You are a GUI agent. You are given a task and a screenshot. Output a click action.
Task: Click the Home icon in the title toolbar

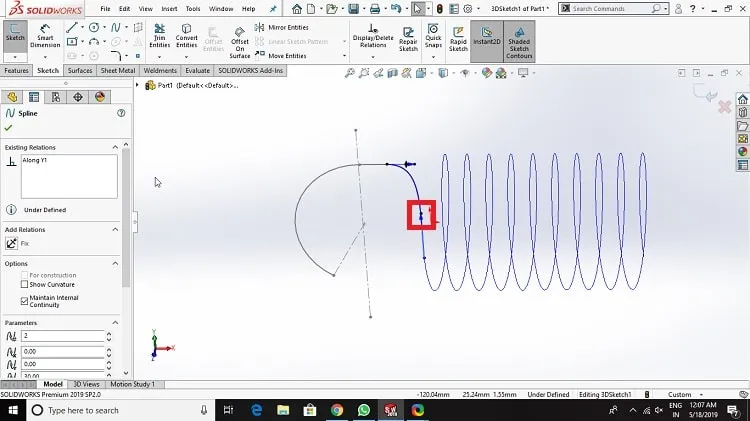pyautogui.click(x=297, y=9)
